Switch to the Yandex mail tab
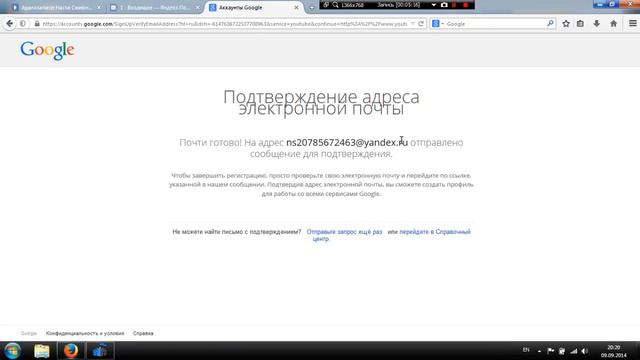 tap(155, 7)
